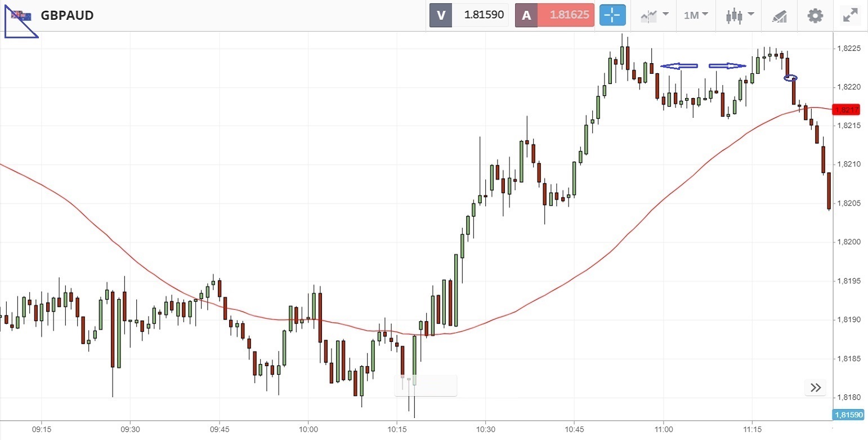Expand chart to fullscreen

coord(849,15)
